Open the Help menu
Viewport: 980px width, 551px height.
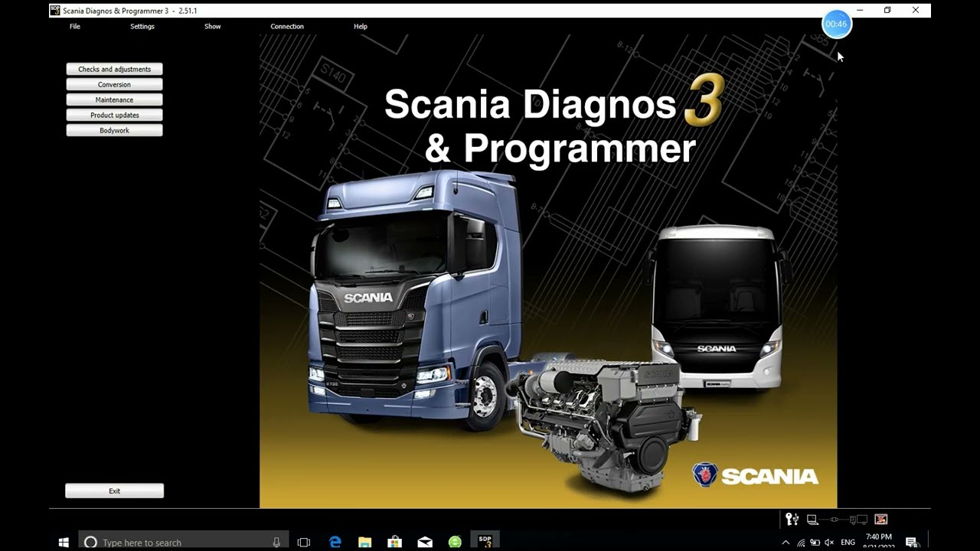click(361, 26)
